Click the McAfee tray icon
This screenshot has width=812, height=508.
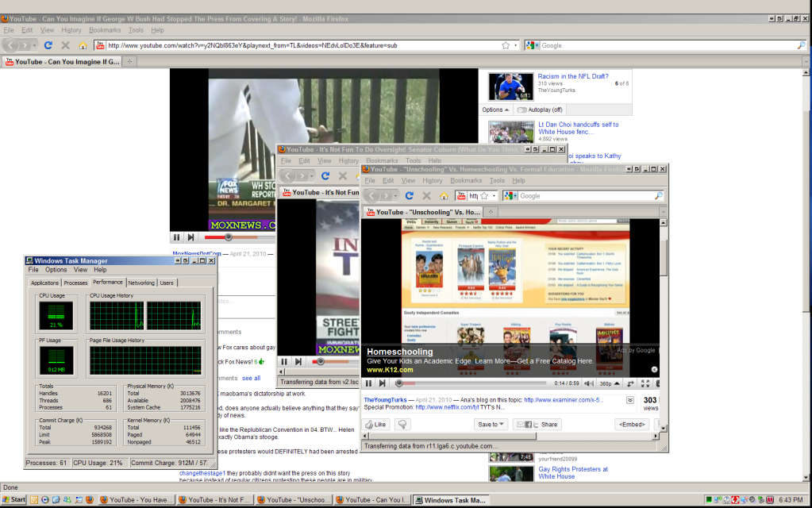click(x=770, y=500)
